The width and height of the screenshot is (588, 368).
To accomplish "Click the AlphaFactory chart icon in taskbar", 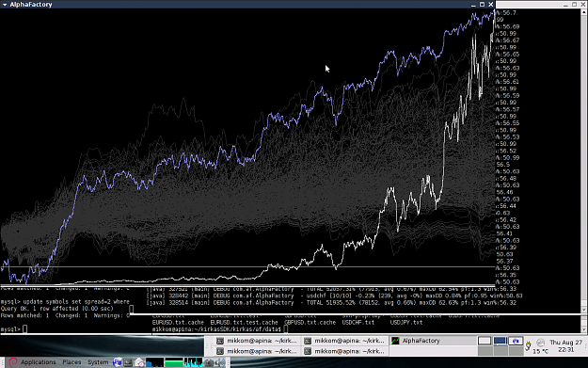I will click(395, 341).
